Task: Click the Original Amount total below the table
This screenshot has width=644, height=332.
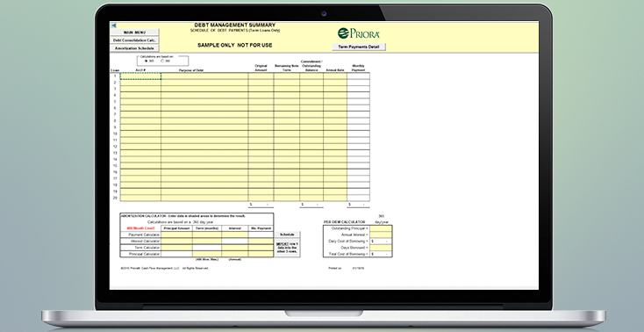Action: point(261,205)
